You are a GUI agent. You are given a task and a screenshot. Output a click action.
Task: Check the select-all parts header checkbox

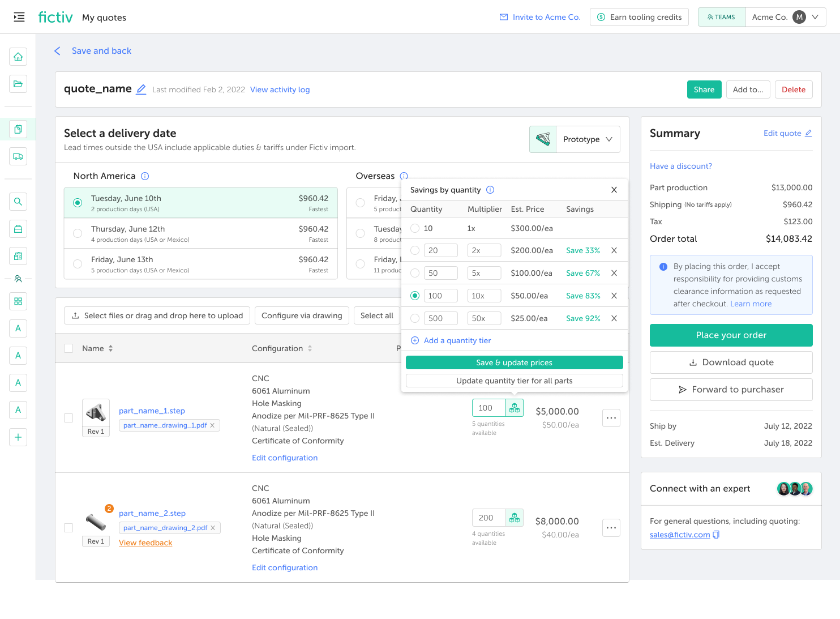tap(68, 348)
